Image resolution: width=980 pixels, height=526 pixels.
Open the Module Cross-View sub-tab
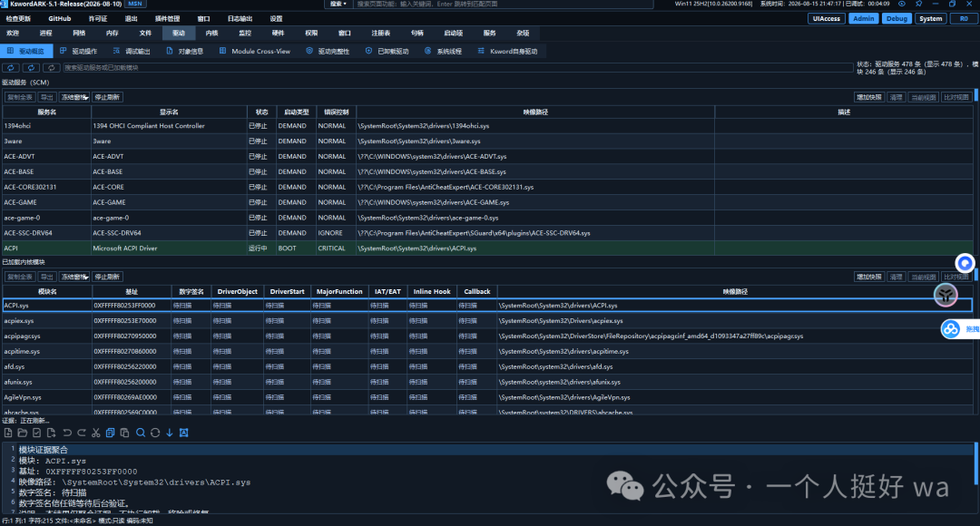click(x=255, y=51)
